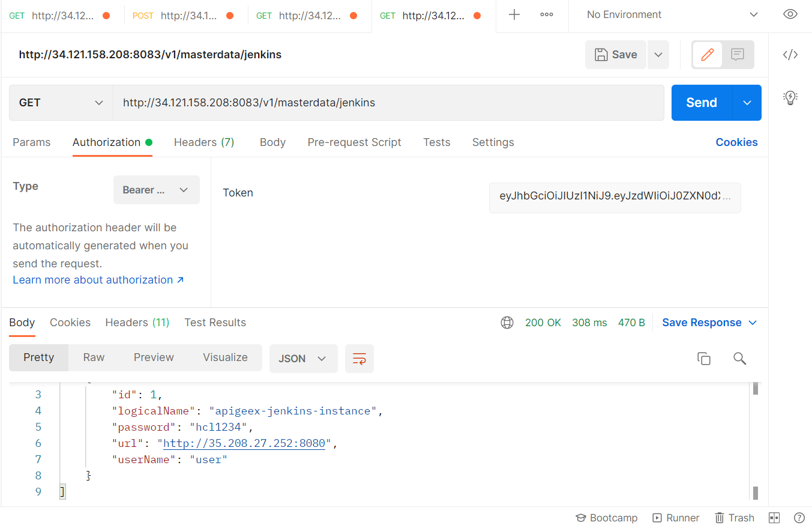Open Bootcamp in status bar
The width and height of the screenshot is (812, 528).
606,518
